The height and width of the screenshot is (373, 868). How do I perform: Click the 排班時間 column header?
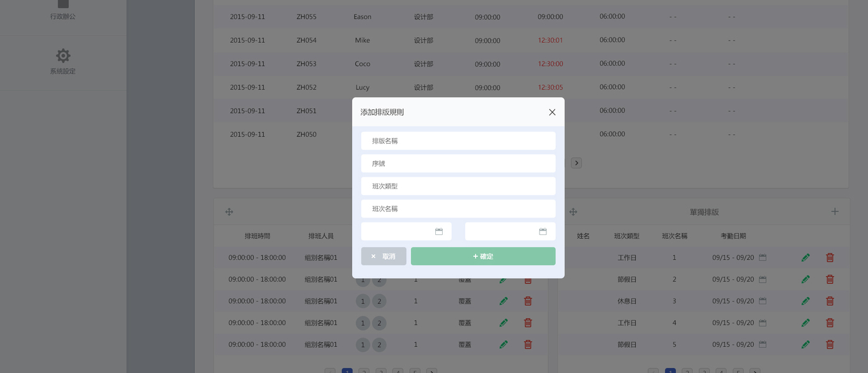click(x=257, y=236)
